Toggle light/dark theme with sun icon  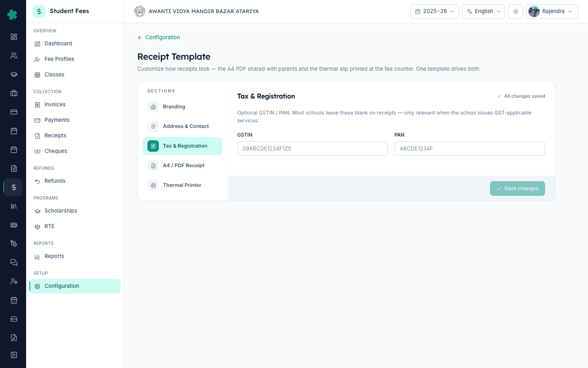coord(516,11)
